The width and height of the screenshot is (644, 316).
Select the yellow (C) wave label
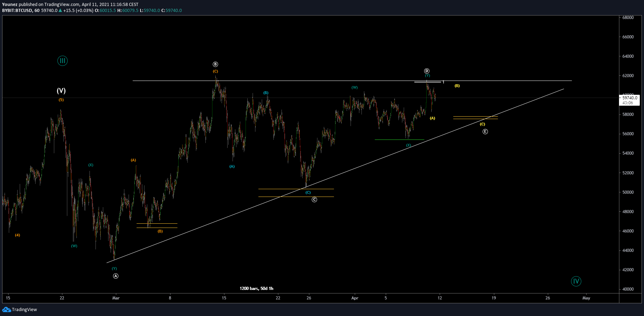[483, 124]
